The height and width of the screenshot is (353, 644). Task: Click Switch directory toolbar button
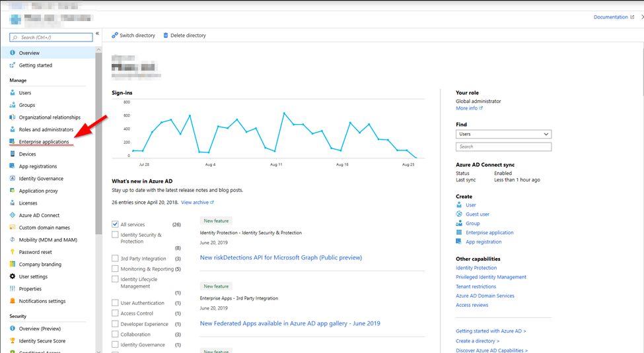click(133, 36)
